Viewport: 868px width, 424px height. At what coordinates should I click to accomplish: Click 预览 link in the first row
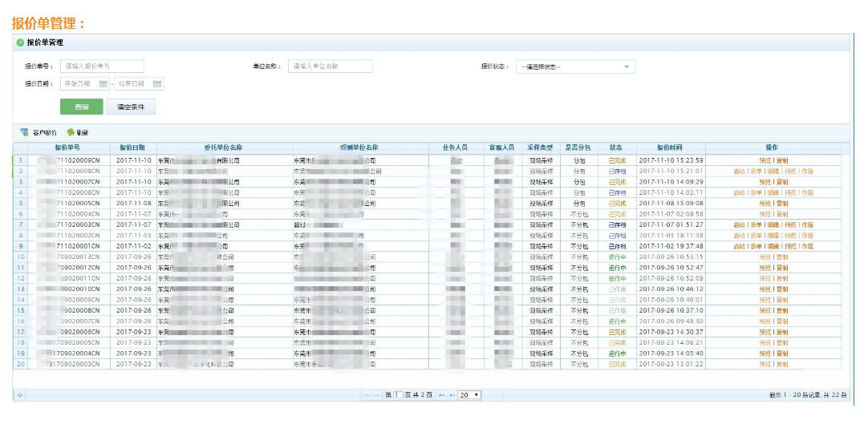click(x=765, y=160)
